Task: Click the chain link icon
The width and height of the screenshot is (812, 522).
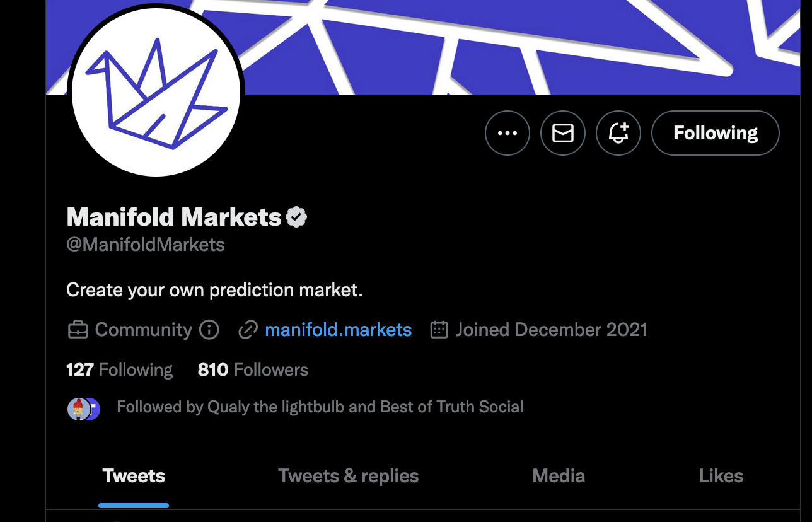Action: [x=248, y=330]
